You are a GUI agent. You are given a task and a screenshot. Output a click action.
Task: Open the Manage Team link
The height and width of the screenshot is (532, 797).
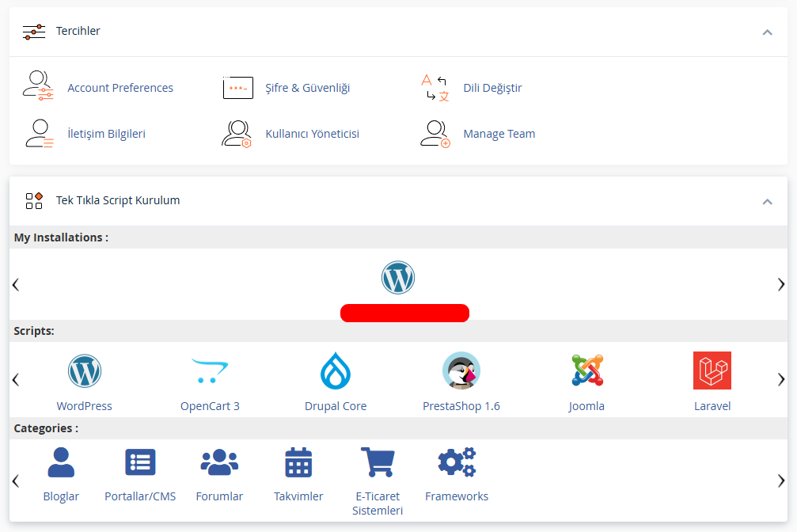click(499, 134)
